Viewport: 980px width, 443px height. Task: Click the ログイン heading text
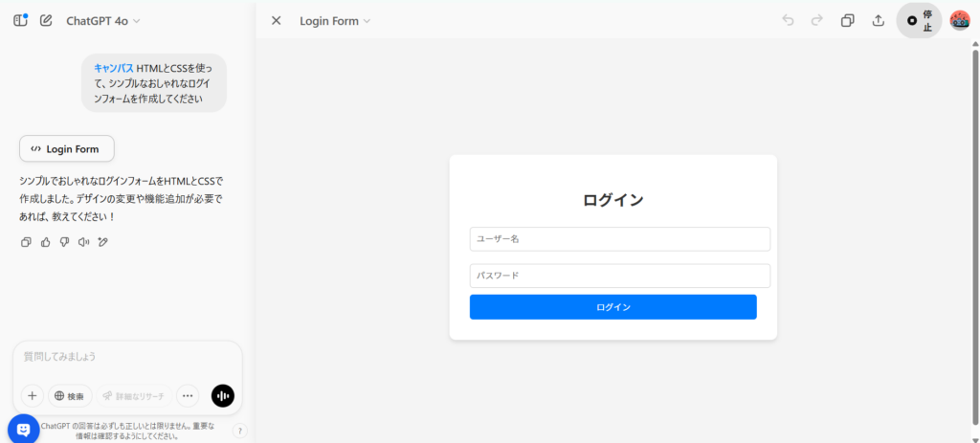(613, 200)
